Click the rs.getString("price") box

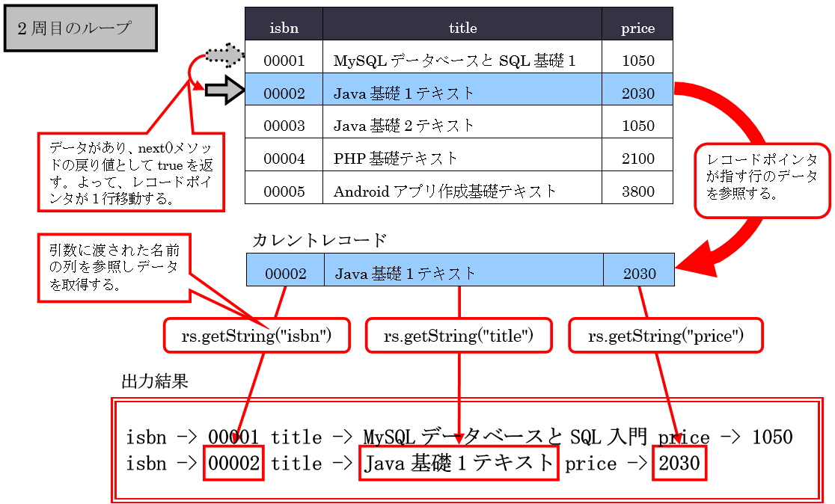[665, 336]
